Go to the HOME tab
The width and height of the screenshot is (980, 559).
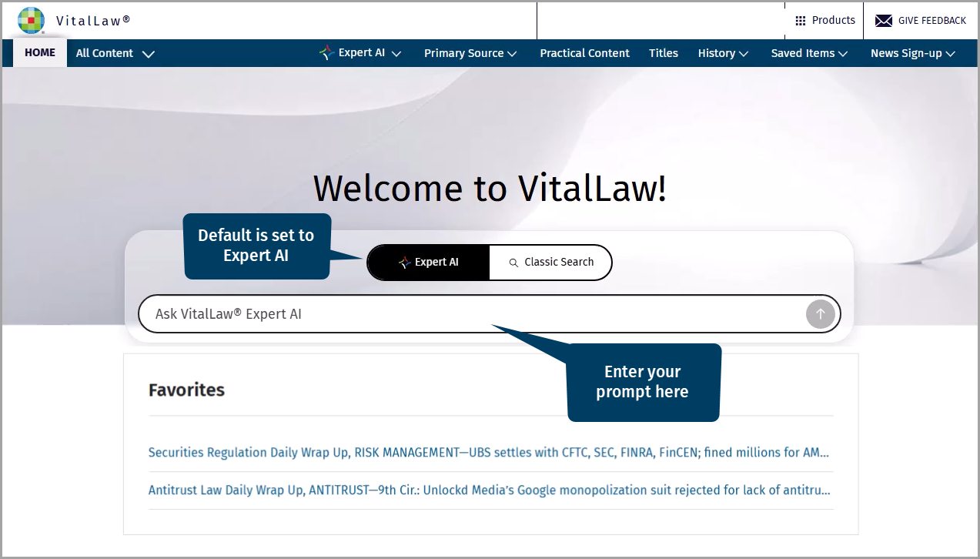(x=40, y=53)
